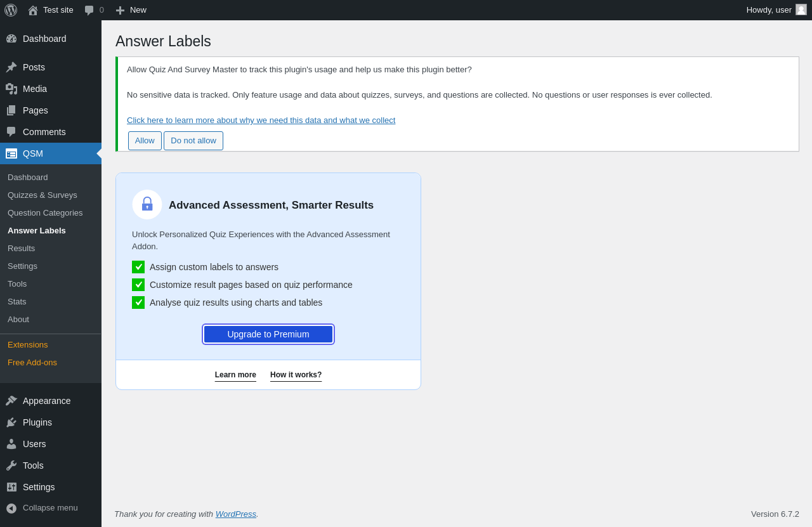Go to Question Categories submenu
The height and width of the screenshot is (527, 812).
click(x=51, y=213)
